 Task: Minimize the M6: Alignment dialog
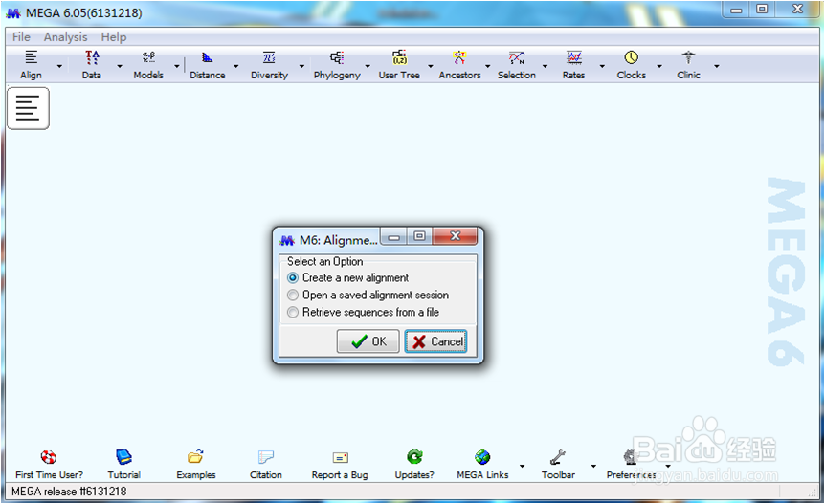click(x=393, y=237)
